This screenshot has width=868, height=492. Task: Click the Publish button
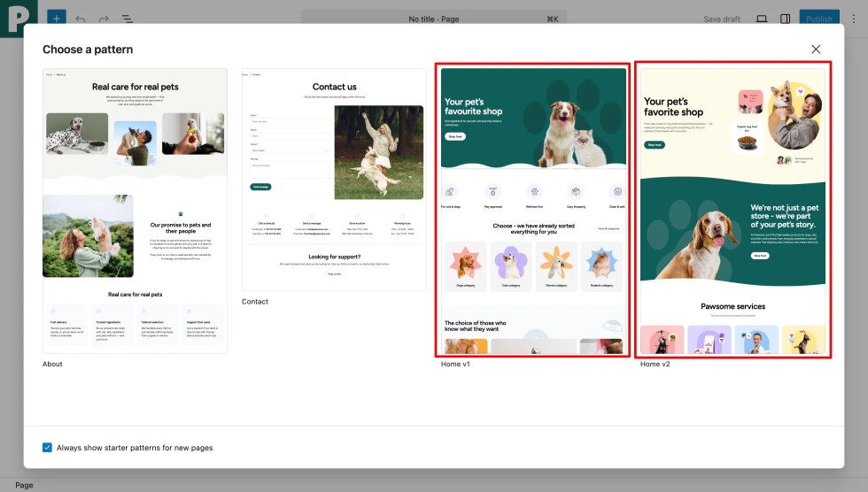(819, 19)
